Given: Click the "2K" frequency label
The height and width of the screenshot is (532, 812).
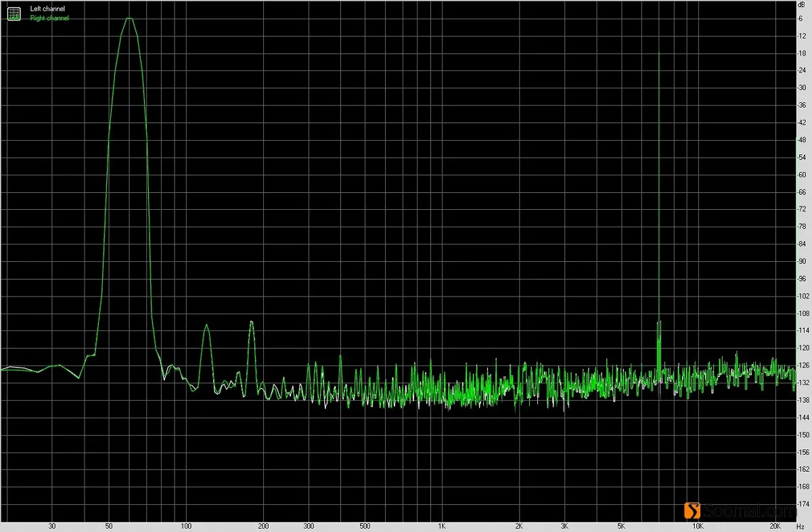Looking at the screenshot, I should click(519, 526).
